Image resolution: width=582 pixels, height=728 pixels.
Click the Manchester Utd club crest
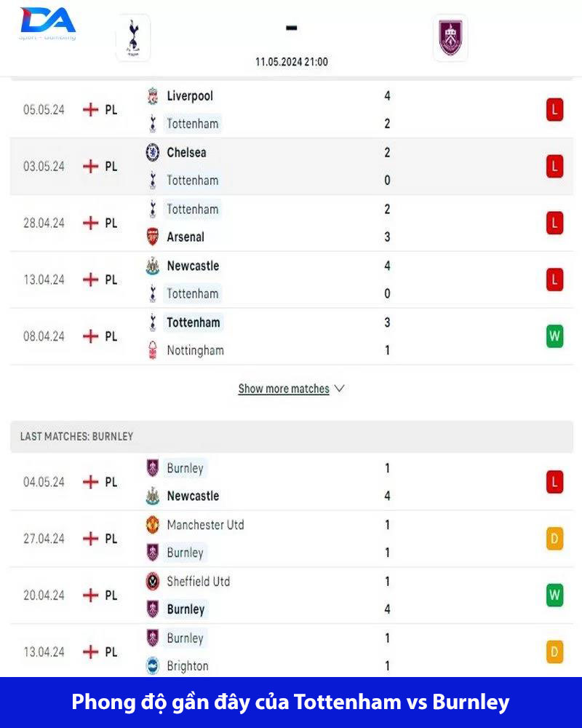coord(153,525)
